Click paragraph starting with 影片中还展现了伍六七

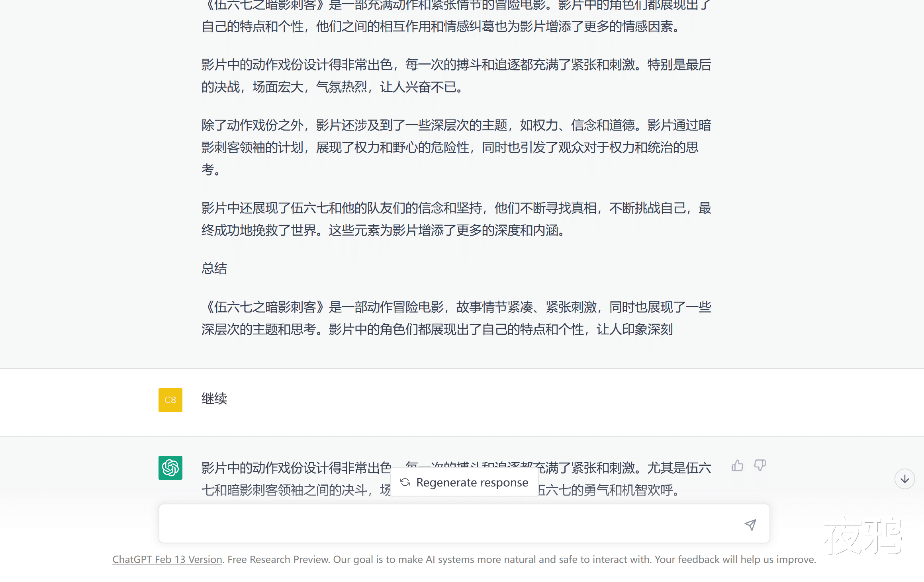coord(456,208)
